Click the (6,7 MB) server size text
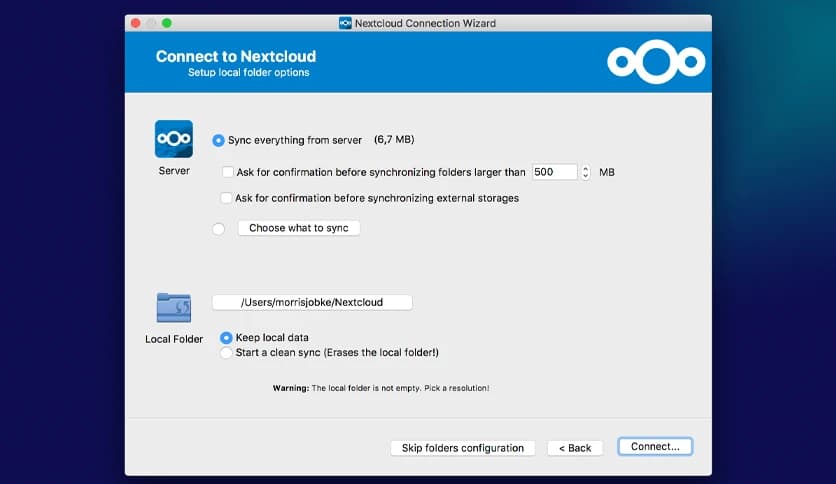The width and height of the screenshot is (836, 484). tap(394, 140)
